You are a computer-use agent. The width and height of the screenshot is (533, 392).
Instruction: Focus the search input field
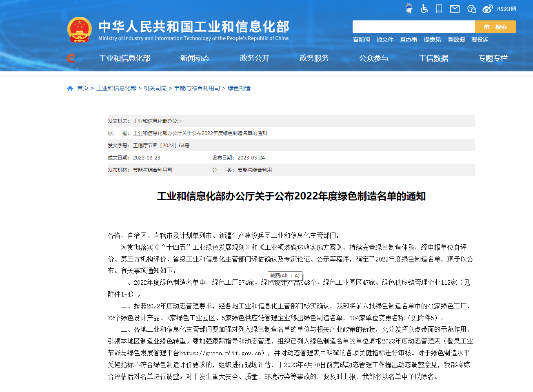(414, 27)
